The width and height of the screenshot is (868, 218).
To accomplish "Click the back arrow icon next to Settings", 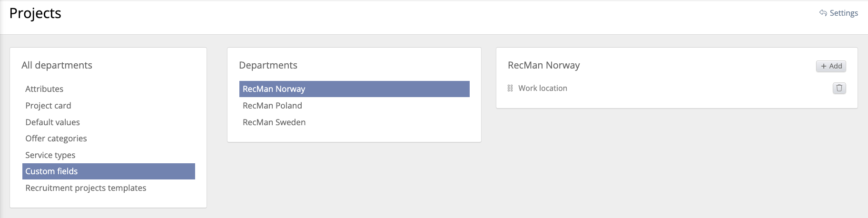I will click(823, 13).
